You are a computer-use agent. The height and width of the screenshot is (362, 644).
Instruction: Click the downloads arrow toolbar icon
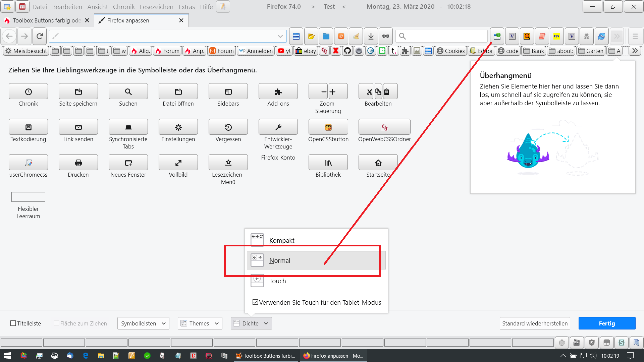click(371, 36)
